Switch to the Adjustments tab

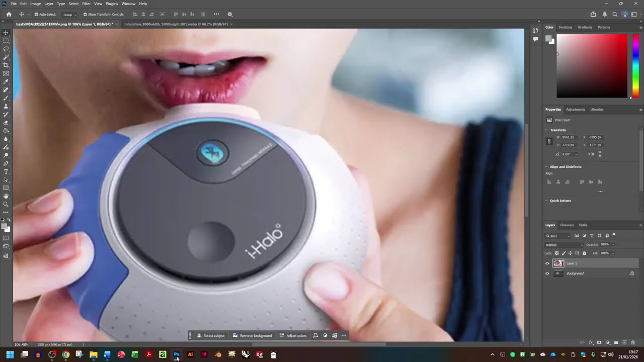[576, 110]
